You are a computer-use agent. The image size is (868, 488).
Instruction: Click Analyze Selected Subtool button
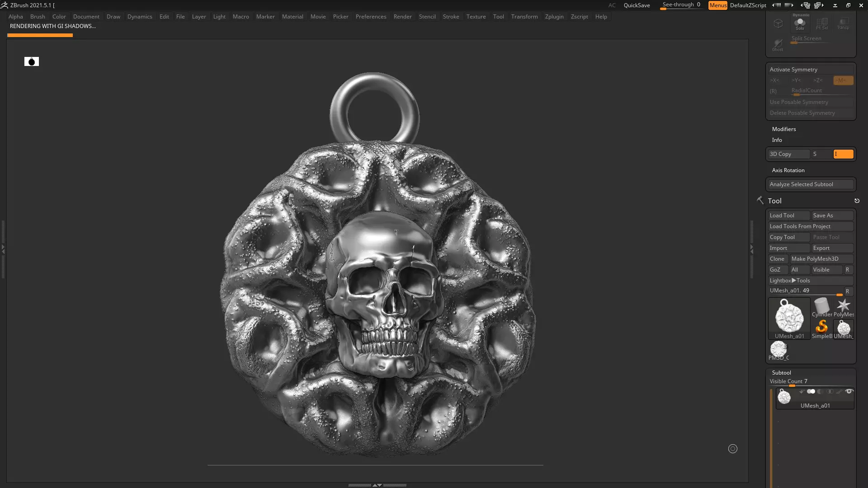pyautogui.click(x=811, y=184)
